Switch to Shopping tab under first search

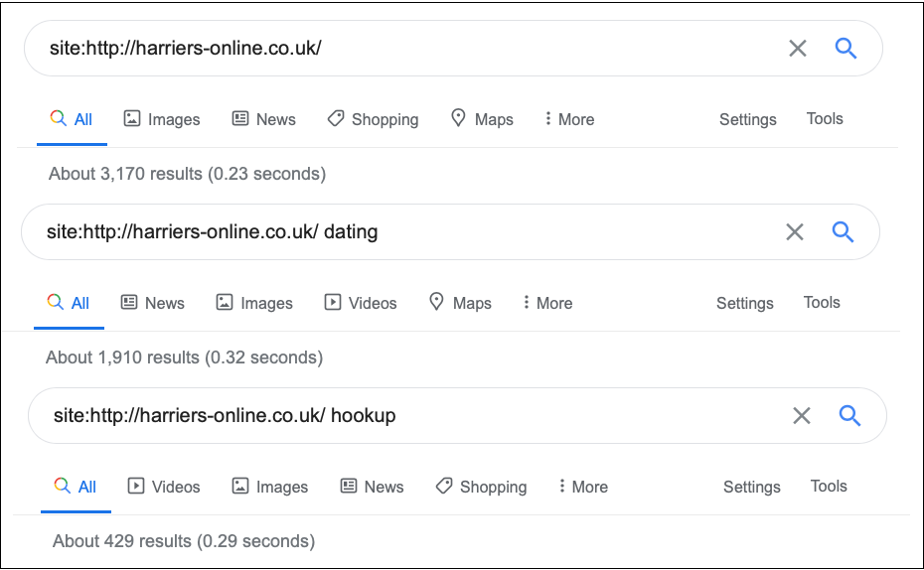point(373,119)
